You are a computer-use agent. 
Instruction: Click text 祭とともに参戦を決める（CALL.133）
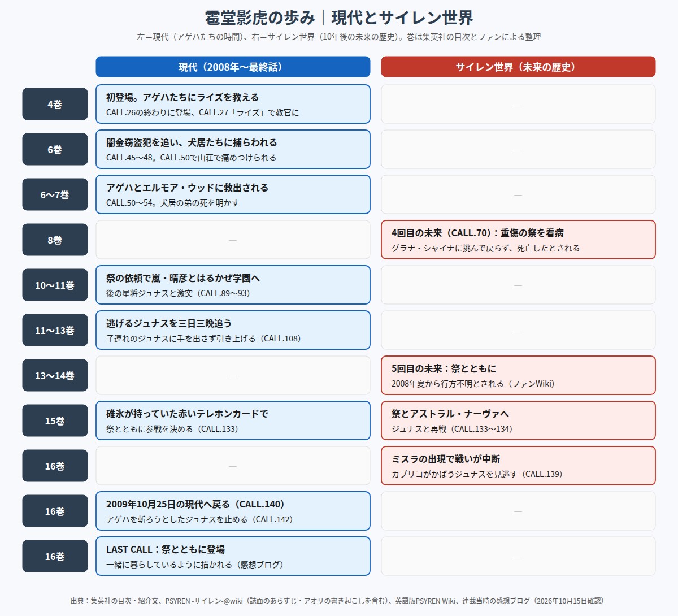coord(172,429)
